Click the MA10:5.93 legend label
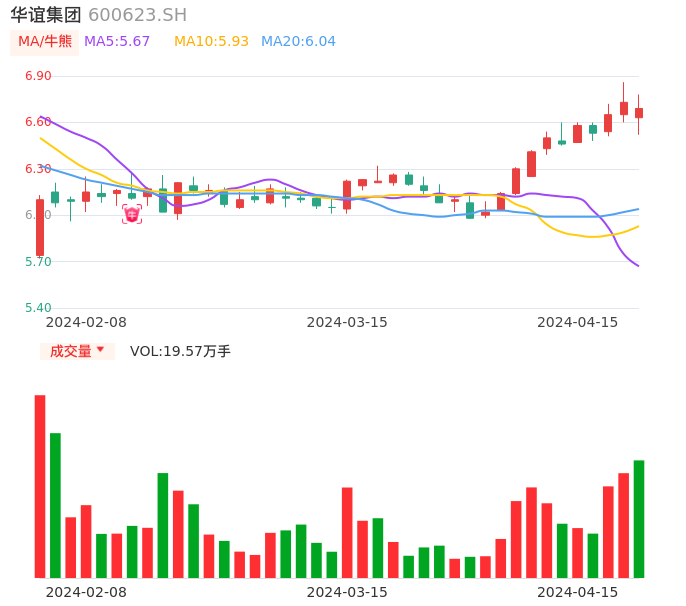 click(x=211, y=42)
